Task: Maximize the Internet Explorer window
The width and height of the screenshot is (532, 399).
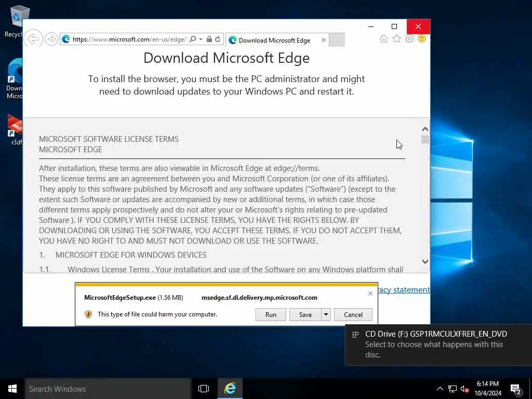Action: point(394,26)
